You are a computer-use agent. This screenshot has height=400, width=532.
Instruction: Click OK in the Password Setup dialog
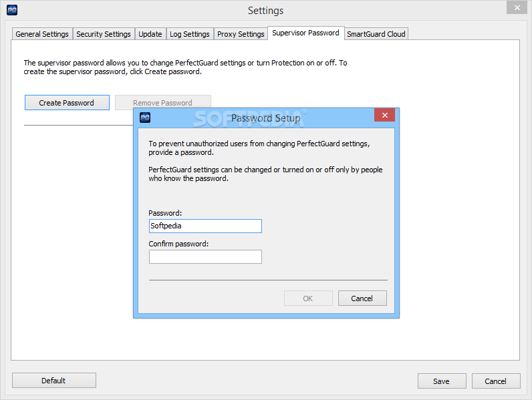pyautogui.click(x=308, y=298)
